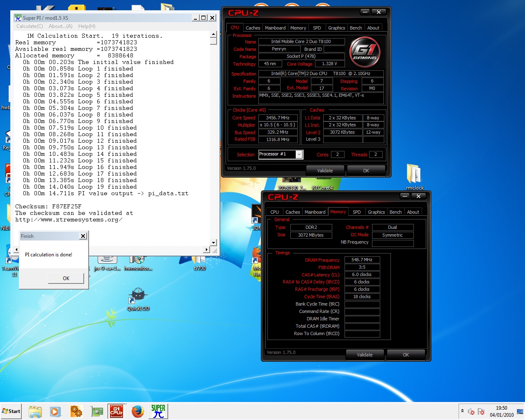Click the G1 Gaming logo in CPU-Z
Screen dimensions: 525x420
tap(365, 52)
